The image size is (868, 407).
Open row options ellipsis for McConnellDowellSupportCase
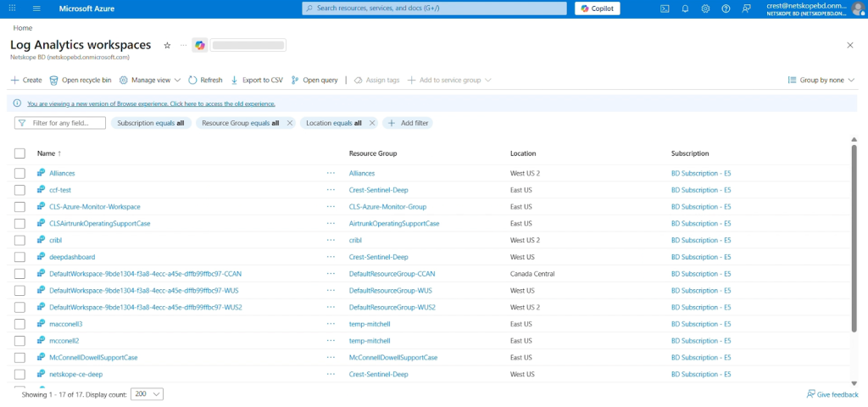pyautogui.click(x=331, y=358)
